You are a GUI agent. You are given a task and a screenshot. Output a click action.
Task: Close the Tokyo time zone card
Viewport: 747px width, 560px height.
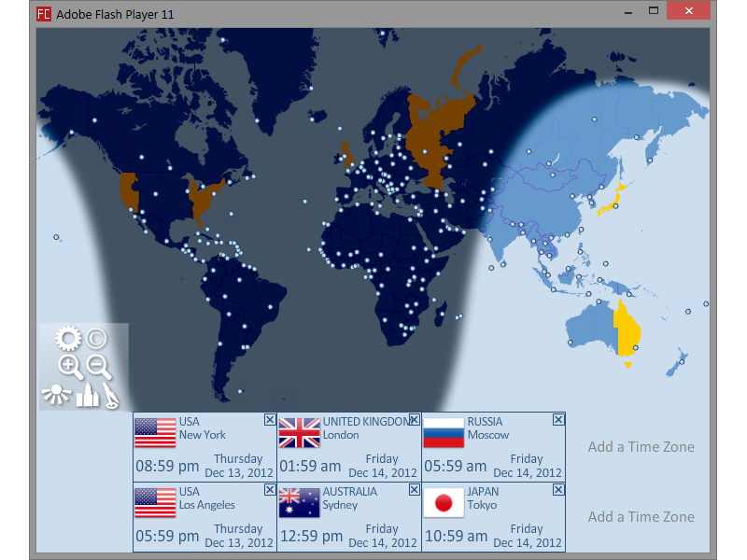coord(558,490)
